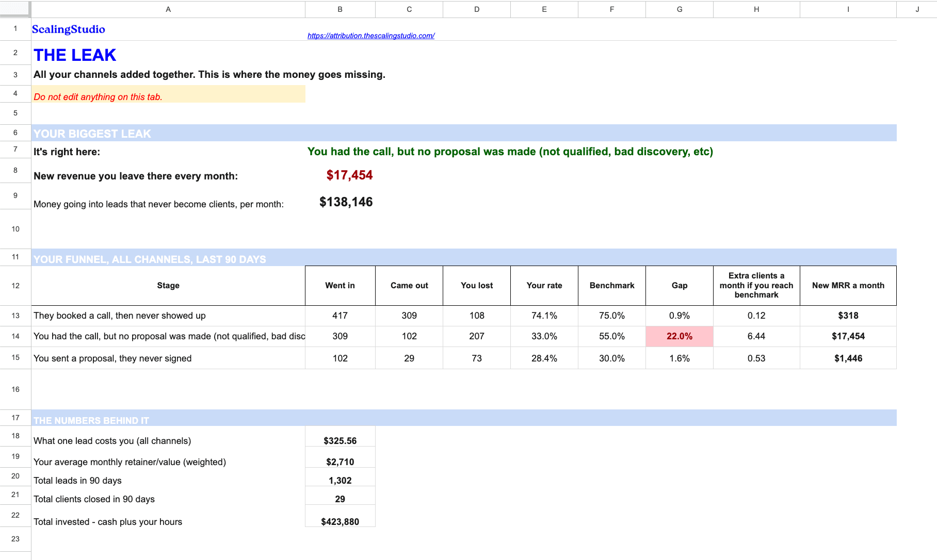Select the 'YOUR BIGGEST LEAK' section header
The width and height of the screenshot is (937, 560).
464,133
